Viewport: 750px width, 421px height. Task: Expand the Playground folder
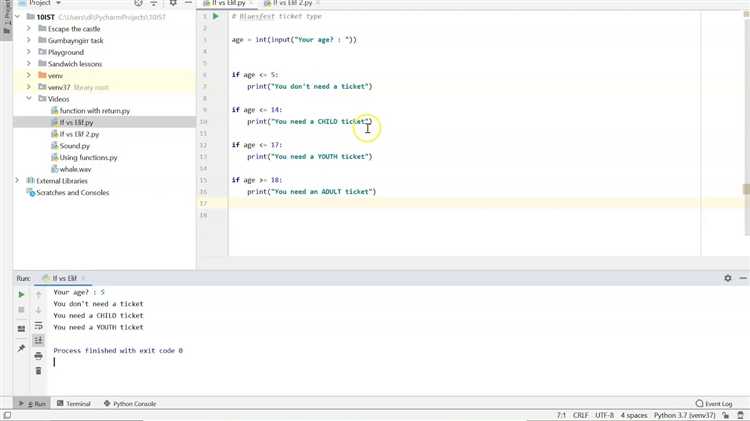29,52
